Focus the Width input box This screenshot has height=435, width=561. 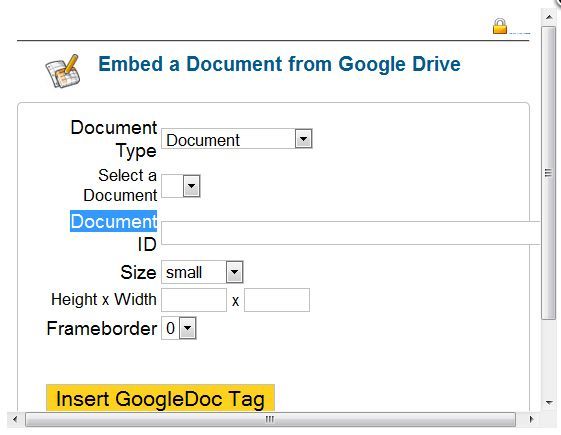(277, 300)
